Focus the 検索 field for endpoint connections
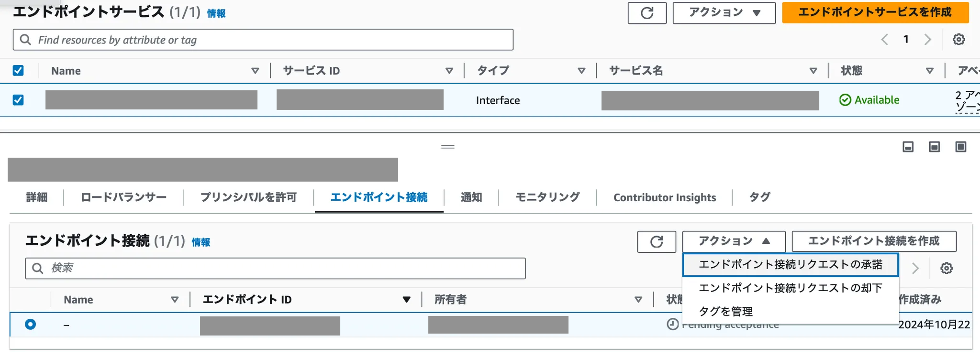The width and height of the screenshot is (980, 358). click(275, 268)
